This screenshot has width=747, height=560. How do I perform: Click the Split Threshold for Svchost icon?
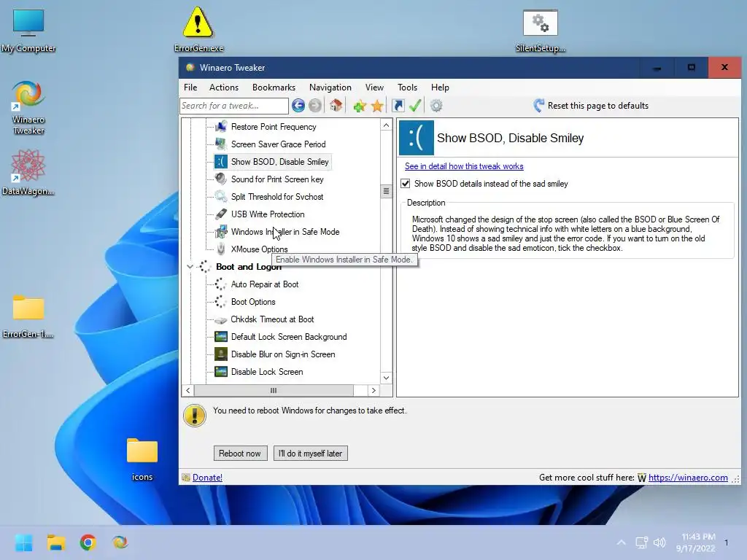pyautogui.click(x=220, y=196)
